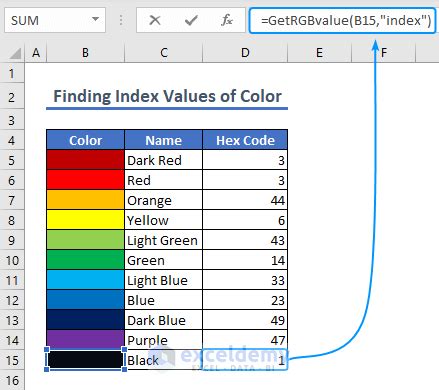The height and width of the screenshot is (390, 439).
Task: Select the 'Blue' name cell in row 12
Action: pos(163,300)
